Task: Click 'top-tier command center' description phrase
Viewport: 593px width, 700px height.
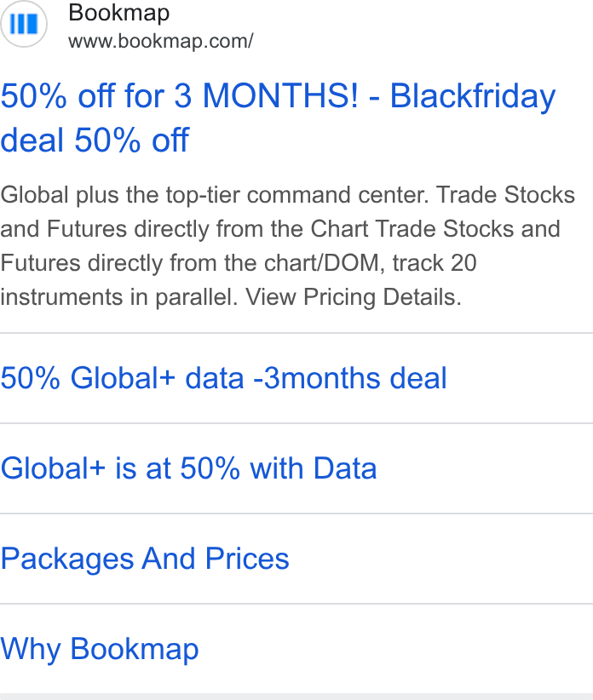Action: coord(297,195)
